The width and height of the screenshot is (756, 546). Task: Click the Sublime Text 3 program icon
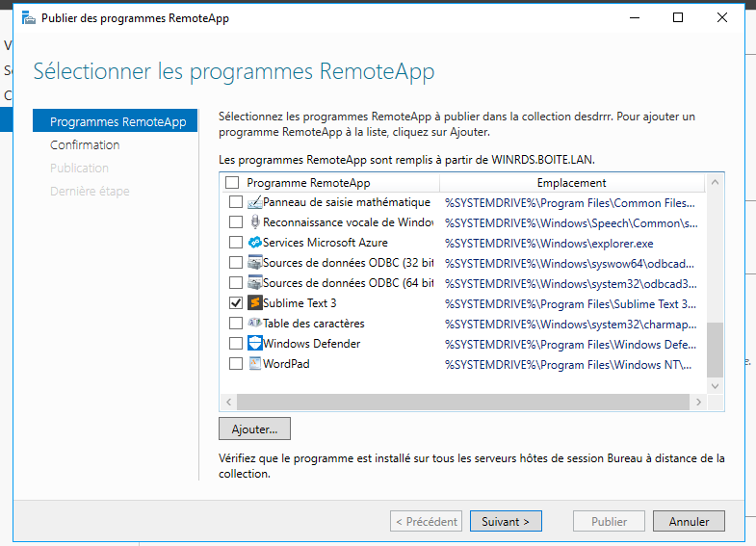(x=255, y=303)
